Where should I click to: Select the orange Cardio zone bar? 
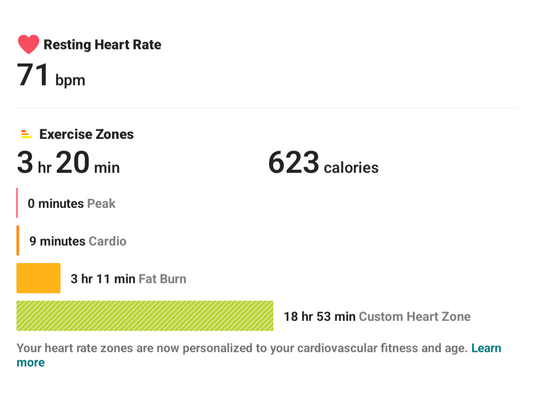pos(17,240)
